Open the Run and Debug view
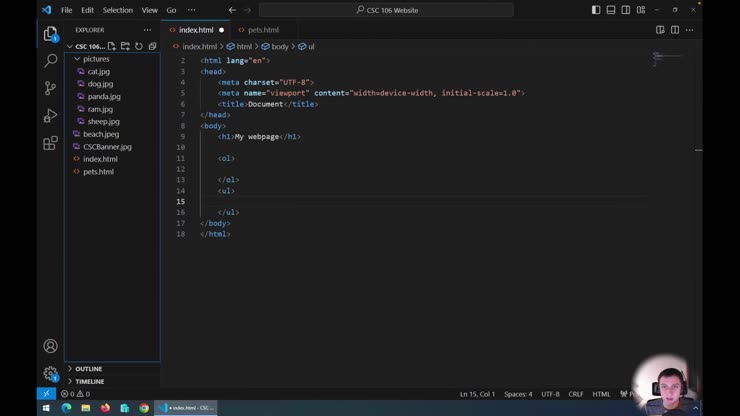 (x=50, y=116)
